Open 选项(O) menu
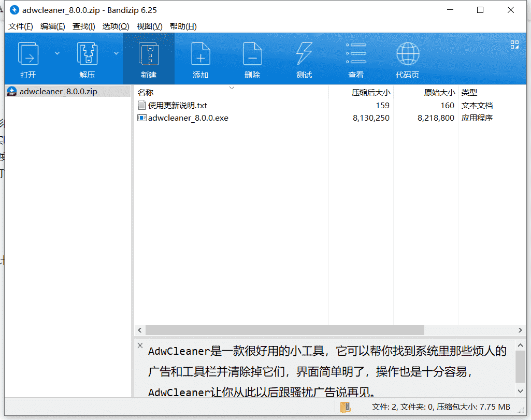This screenshot has width=531, height=420. (116, 26)
